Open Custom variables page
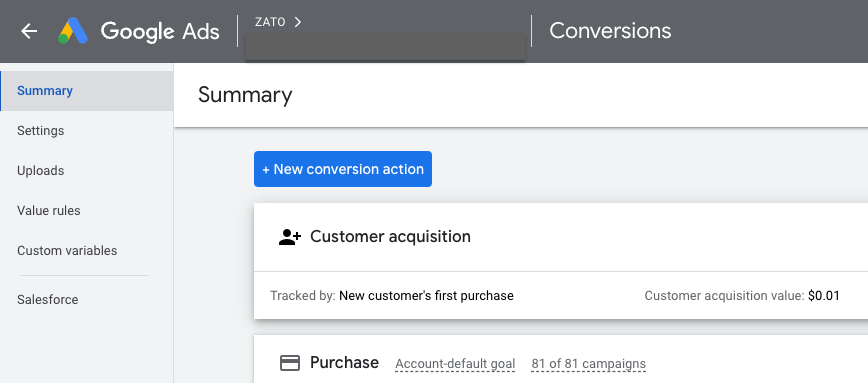Screen dimensions: 868x383 87,250
